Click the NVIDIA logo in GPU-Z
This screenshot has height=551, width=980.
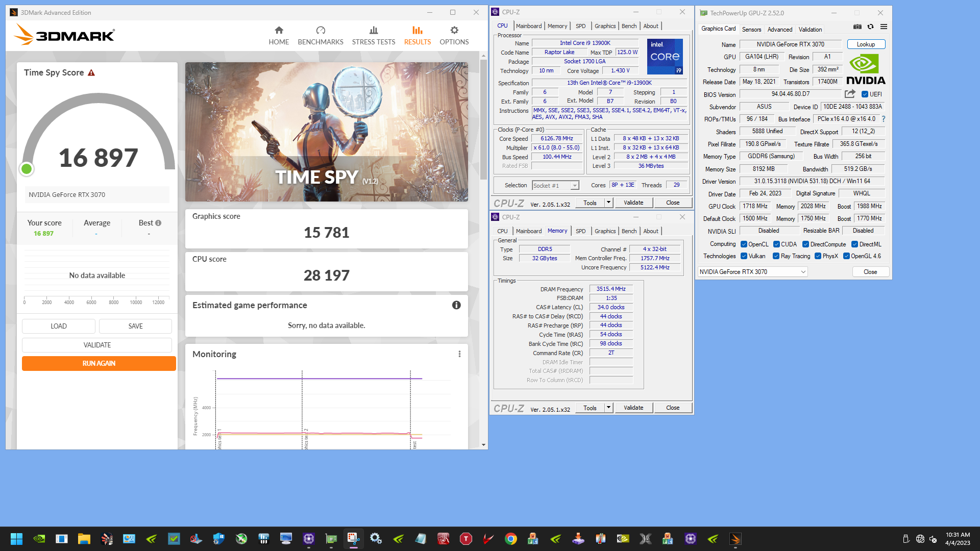click(x=866, y=69)
